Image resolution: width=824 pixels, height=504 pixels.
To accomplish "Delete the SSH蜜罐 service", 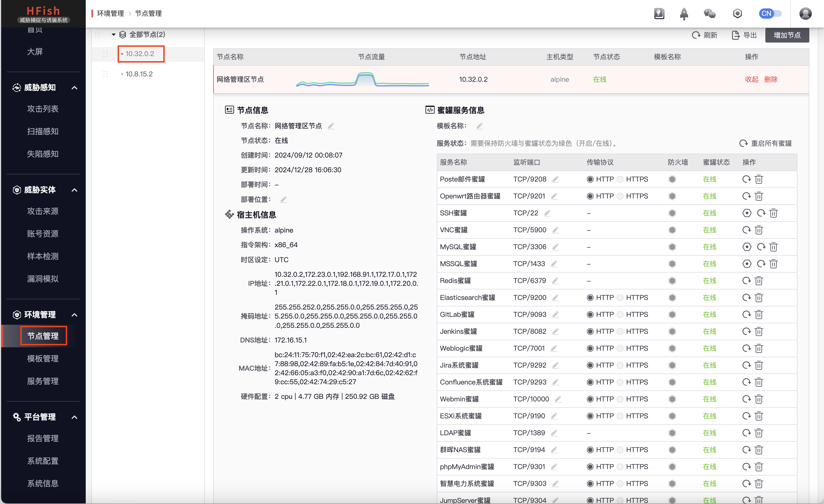I will (x=774, y=213).
